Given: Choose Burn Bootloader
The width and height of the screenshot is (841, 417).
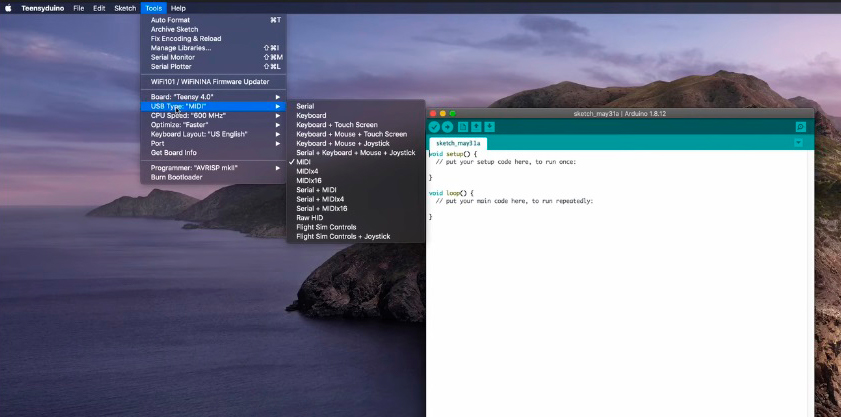Looking at the screenshot, I should coord(213,177).
